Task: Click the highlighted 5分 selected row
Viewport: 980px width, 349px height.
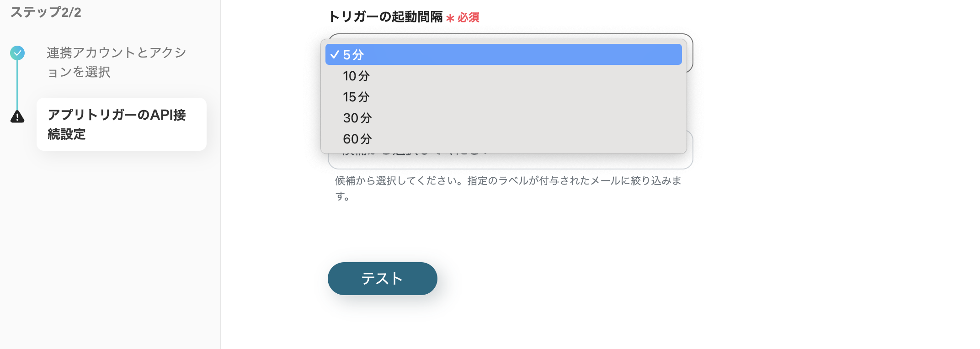Action: tap(503, 54)
